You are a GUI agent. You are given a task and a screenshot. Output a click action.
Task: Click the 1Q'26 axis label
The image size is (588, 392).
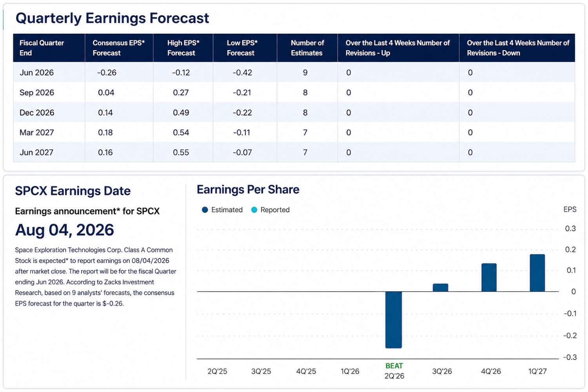click(x=350, y=371)
